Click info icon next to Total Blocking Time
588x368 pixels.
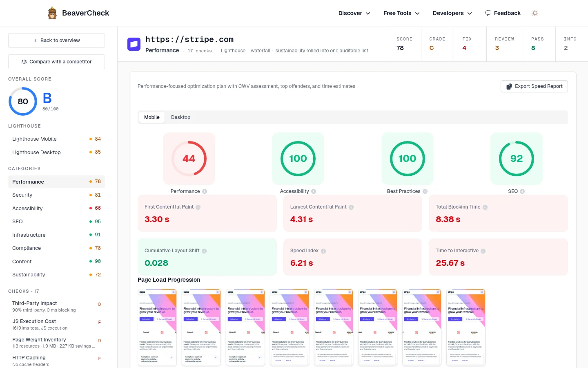click(x=485, y=207)
